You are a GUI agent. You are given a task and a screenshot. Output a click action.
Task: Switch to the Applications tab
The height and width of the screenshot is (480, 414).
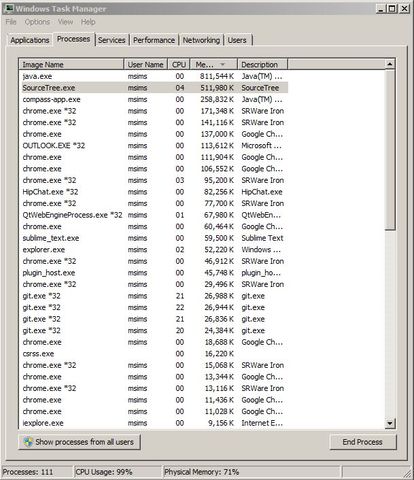(x=30, y=40)
